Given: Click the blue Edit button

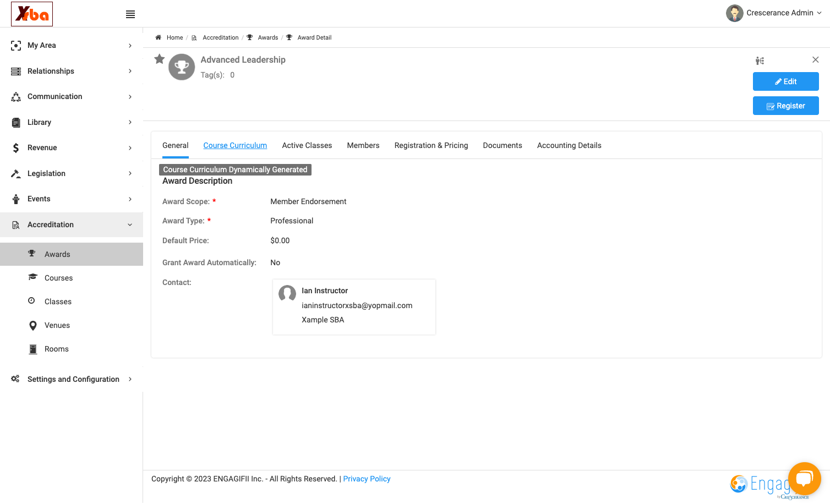Looking at the screenshot, I should (x=786, y=81).
